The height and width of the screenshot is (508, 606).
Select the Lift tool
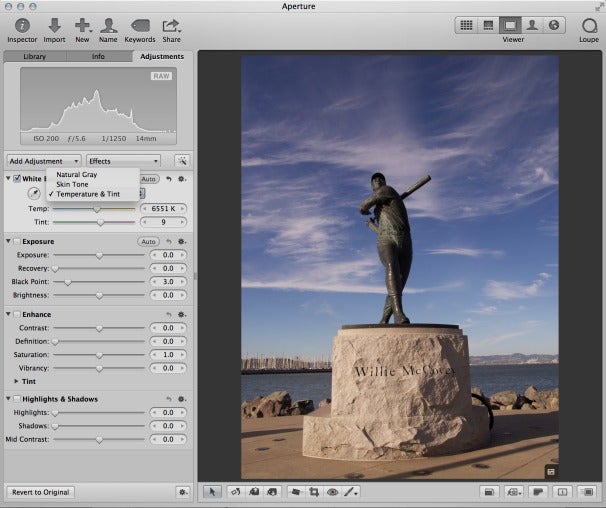[x=254, y=492]
